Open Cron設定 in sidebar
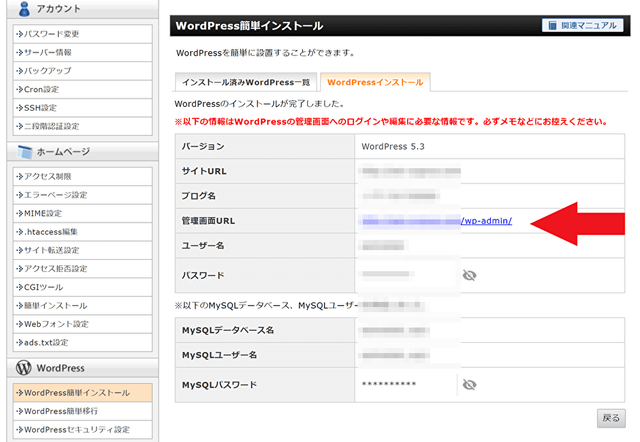The width and height of the screenshot is (640, 442). coord(83,89)
